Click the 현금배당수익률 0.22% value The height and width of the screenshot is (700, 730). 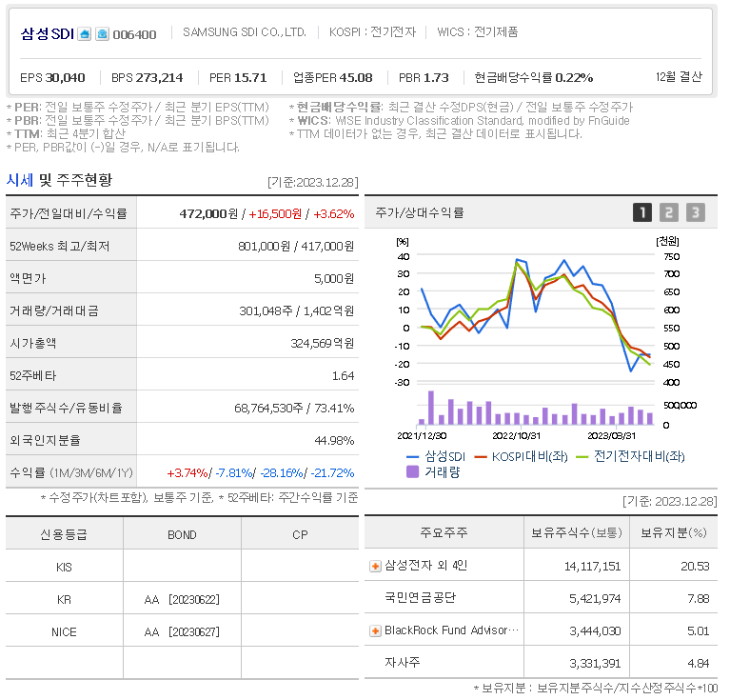(x=574, y=78)
